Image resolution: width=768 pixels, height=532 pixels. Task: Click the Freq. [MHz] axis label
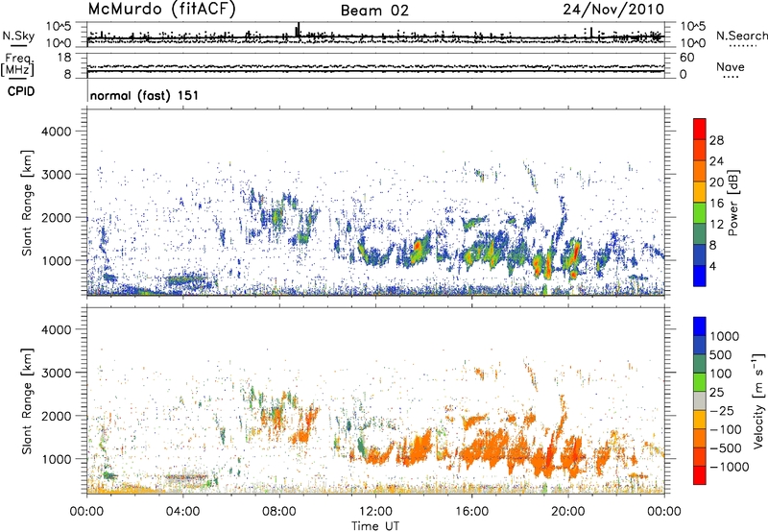17,65
